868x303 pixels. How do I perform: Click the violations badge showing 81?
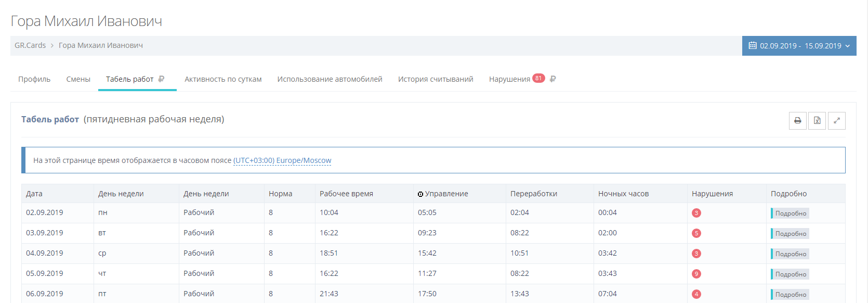click(538, 79)
